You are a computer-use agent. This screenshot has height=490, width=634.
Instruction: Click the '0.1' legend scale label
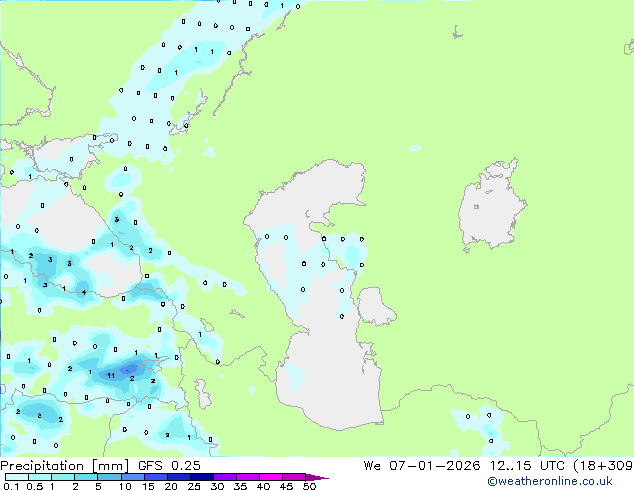pos(11,486)
